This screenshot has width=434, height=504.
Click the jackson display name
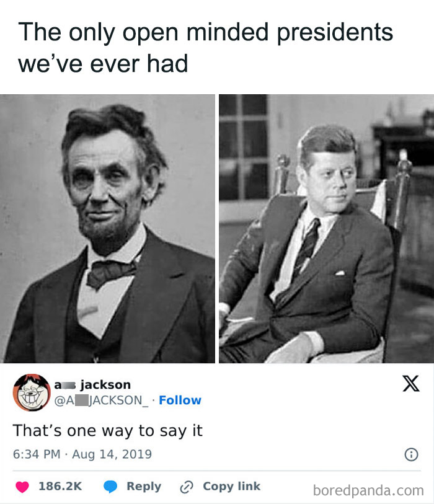(x=92, y=384)
